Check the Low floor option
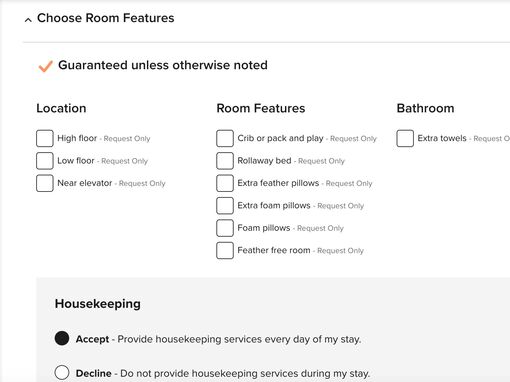 (45, 161)
